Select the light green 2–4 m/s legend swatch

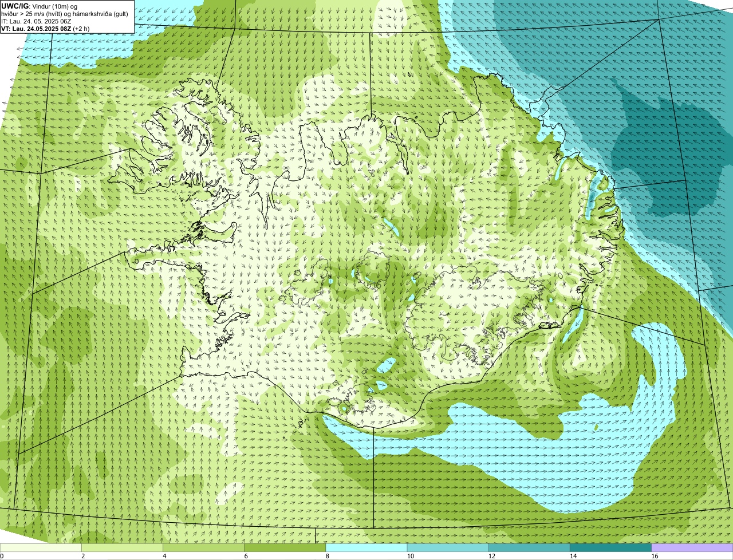[x=122, y=548]
